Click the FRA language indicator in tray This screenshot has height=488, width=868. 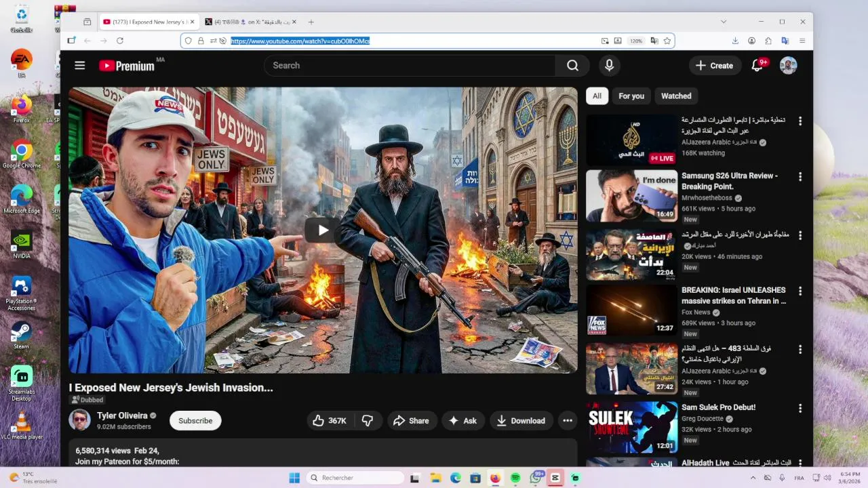(x=800, y=478)
